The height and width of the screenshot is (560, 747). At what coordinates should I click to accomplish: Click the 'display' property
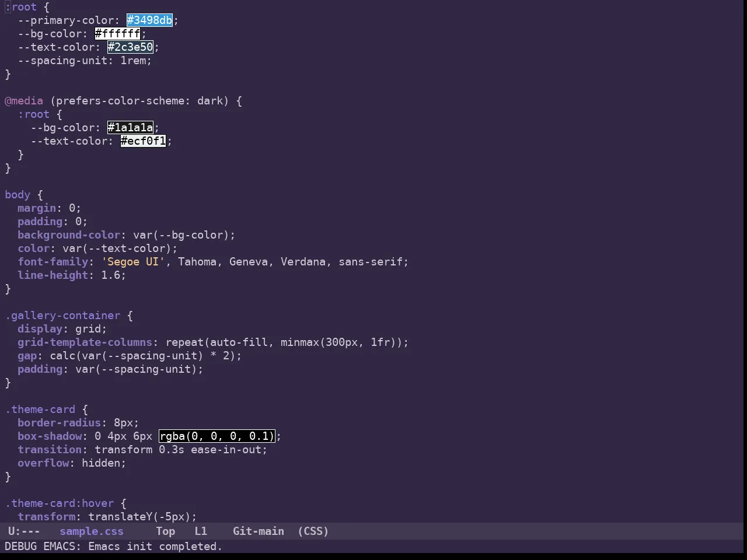(x=40, y=328)
